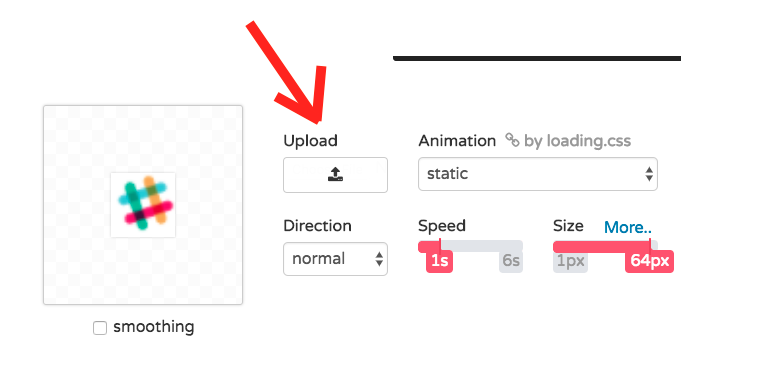Open the Animation dropdown showing static
Image resolution: width=766 pixels, height=369 pixels.
pos(538,174)
